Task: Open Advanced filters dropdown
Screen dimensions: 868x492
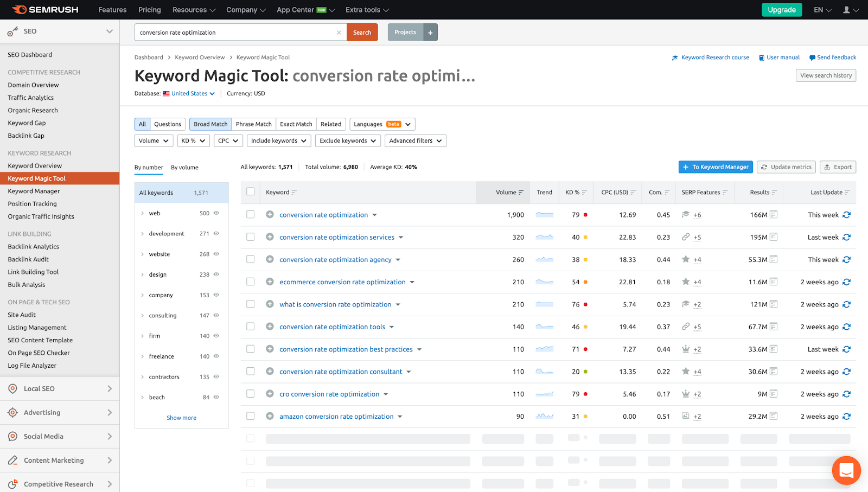Action: [416, 141]
